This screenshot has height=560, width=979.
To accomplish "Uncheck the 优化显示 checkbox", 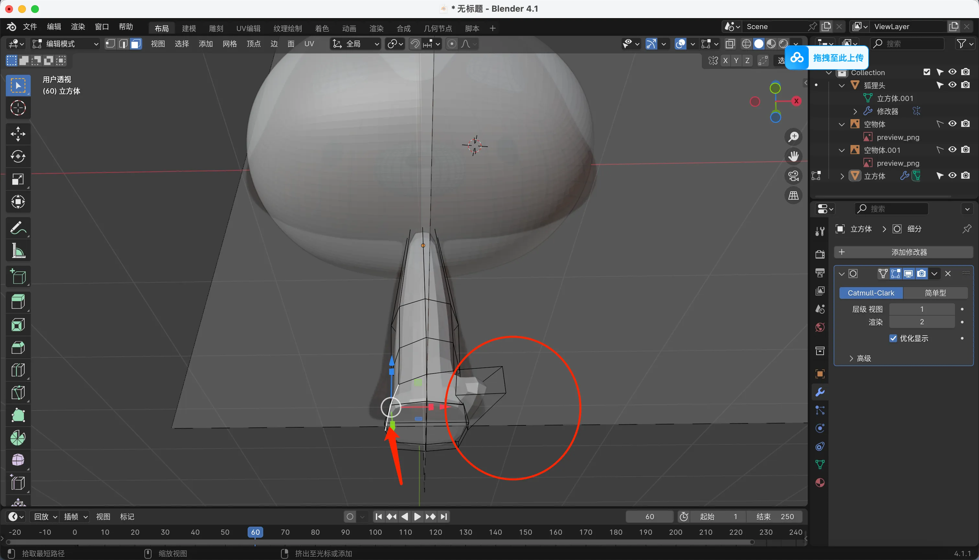I will [893, 338].
